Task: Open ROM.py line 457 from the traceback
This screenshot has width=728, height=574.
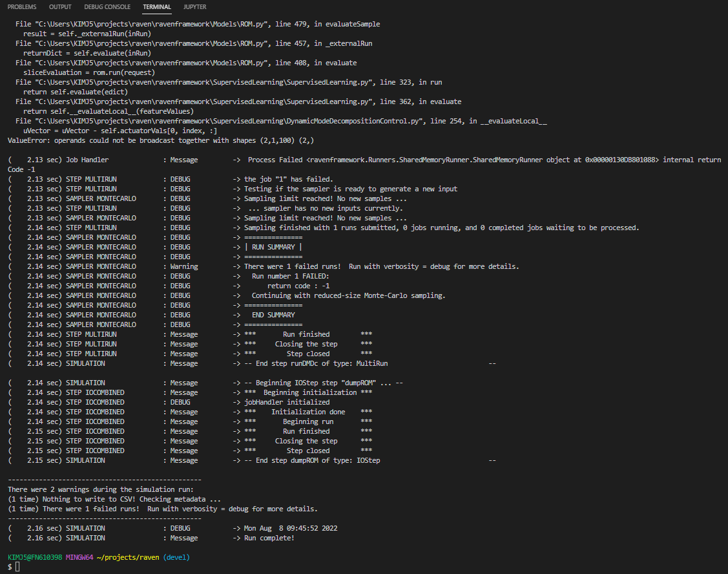Action: click(161, 43)
